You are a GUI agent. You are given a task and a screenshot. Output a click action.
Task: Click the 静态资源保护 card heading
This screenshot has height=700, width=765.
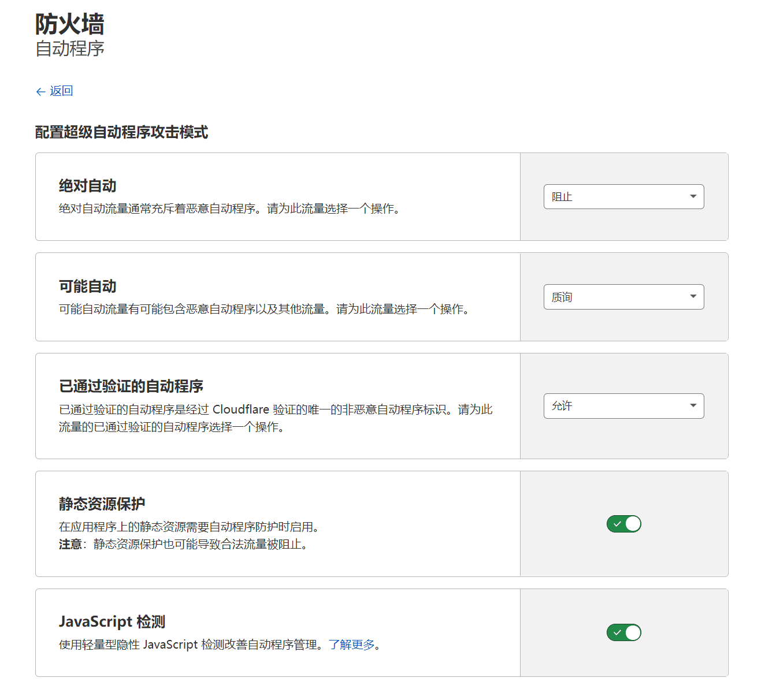pyautogui.click(x=102, y=504)
